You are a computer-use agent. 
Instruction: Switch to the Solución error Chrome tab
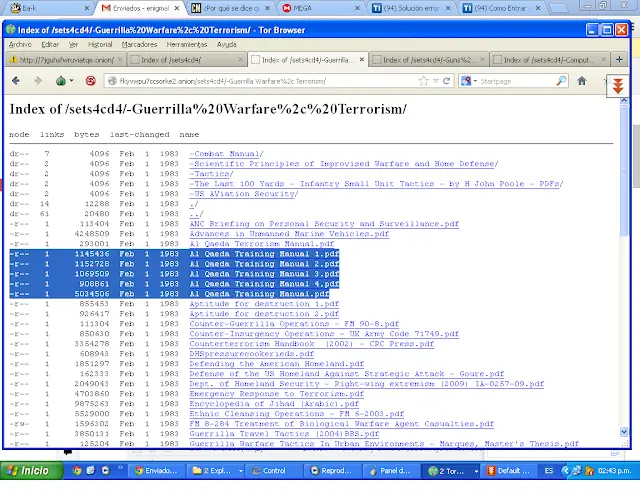tap(411, 8)
